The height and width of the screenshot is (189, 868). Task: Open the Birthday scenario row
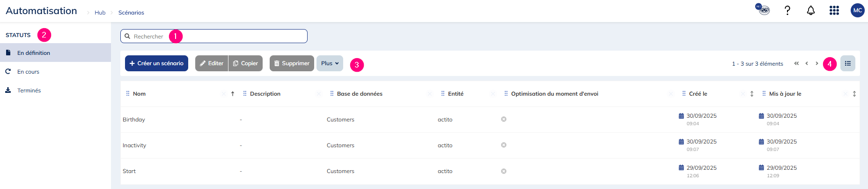(134, 120)
